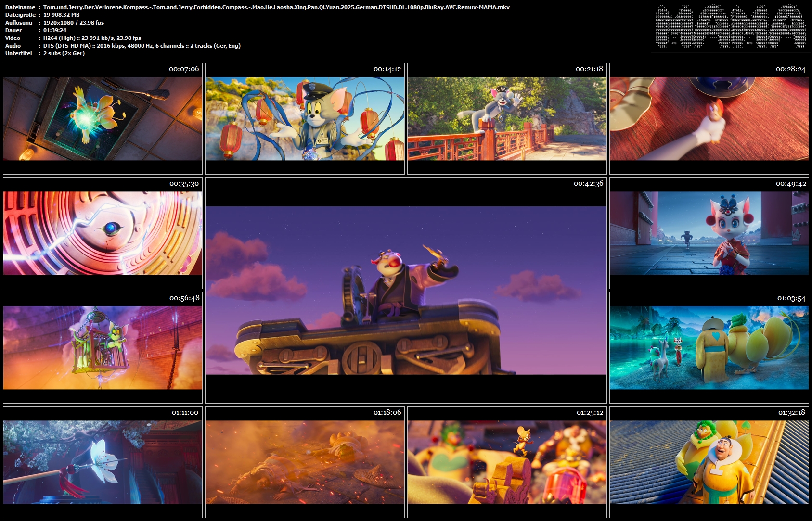
Task: Select the dusty orange frame at 01:18:06
Action: (305, 462)
